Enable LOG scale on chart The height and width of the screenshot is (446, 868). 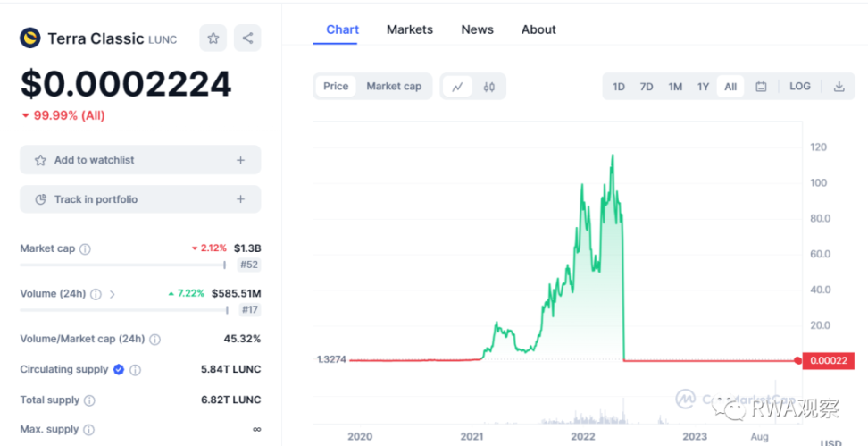point(800,87)
